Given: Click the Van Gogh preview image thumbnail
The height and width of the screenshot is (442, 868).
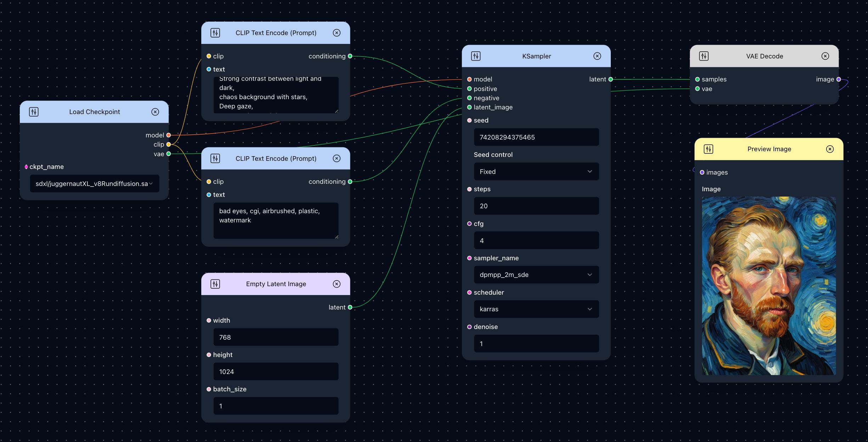Looking at the screenshot, I should (768, 285).
